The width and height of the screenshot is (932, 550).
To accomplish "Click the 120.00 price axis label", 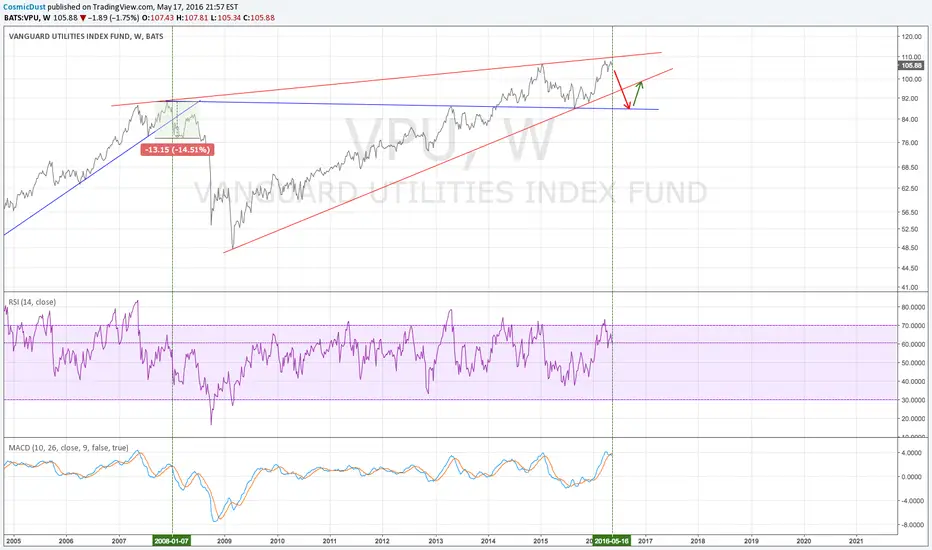I will pos(911,36).
